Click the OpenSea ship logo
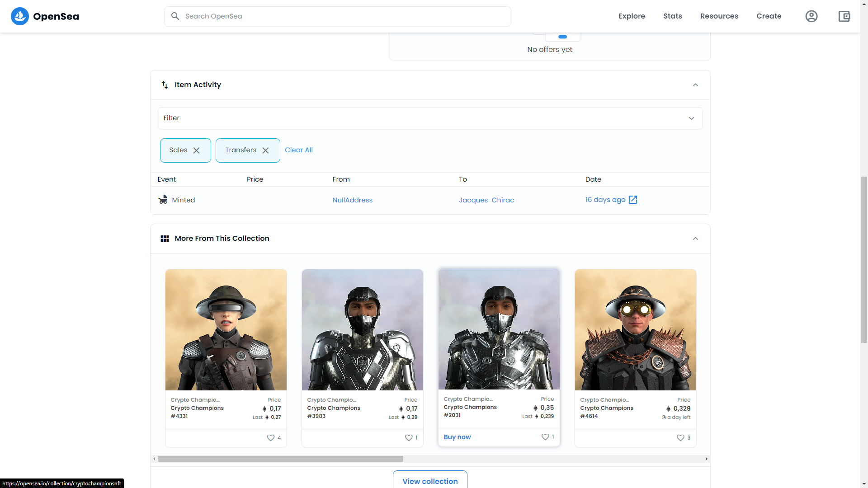Image resolution: width=868 pixels, height=488 pixels. (20, 16)
